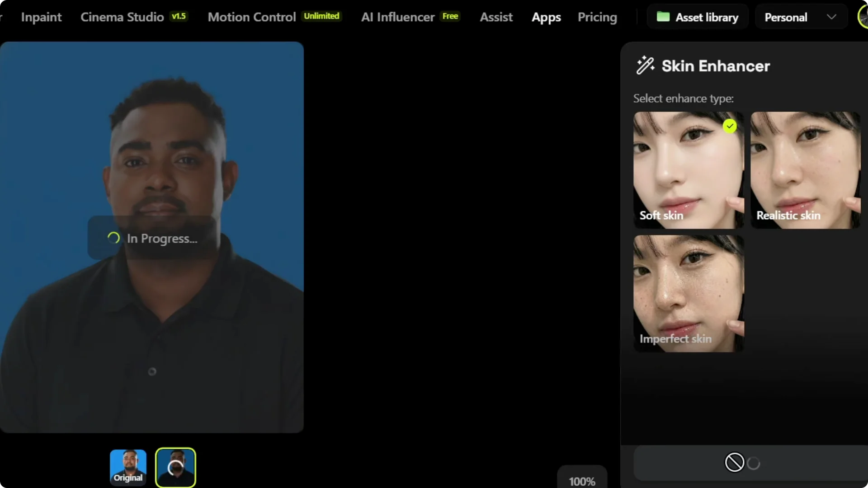Select the Soft skin enhance type
Image resolution: width=868 pixels, height=488 pixels.
687,169
